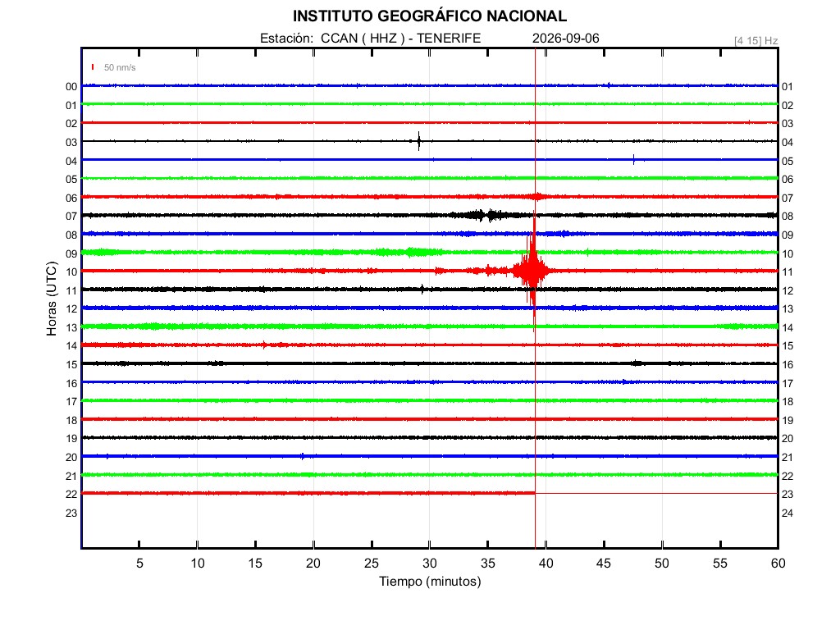Click the Horas (UTC) axis label
840x630 pixels.
(52, 299)
